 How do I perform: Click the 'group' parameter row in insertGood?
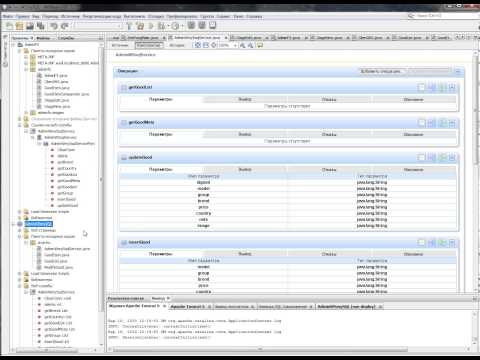click(288, 273)
